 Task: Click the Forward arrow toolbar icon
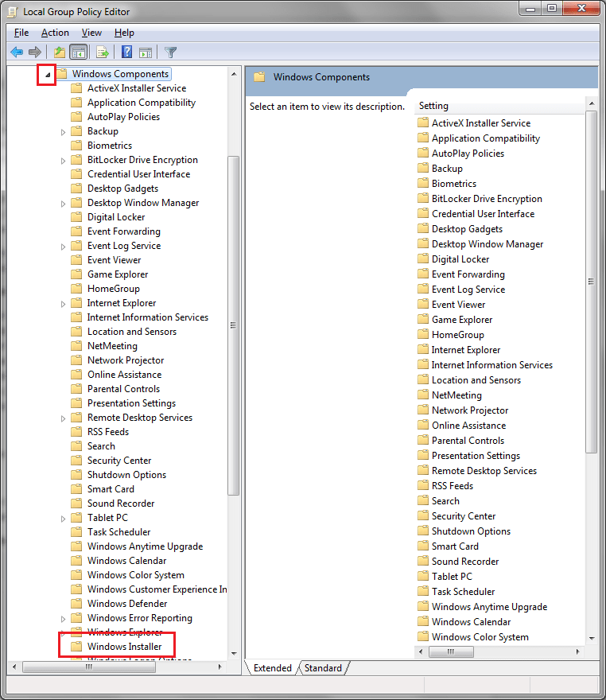35,52
